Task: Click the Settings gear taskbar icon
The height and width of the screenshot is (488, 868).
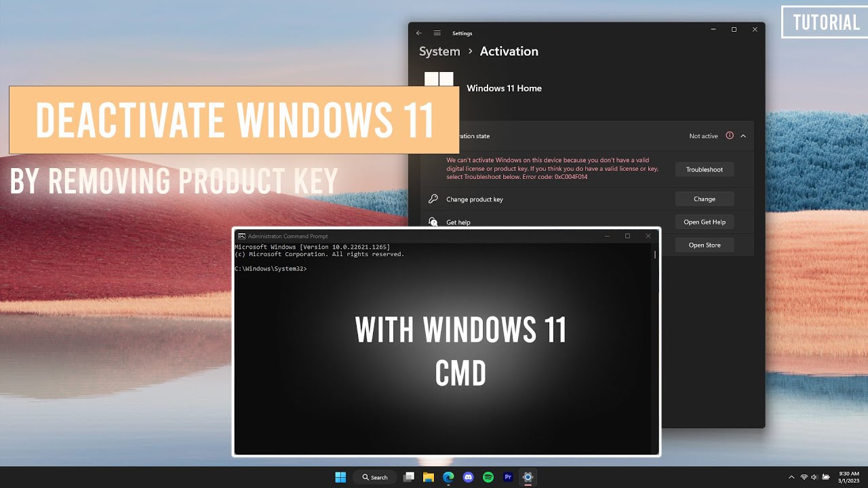Action: [x=528, y=477]
